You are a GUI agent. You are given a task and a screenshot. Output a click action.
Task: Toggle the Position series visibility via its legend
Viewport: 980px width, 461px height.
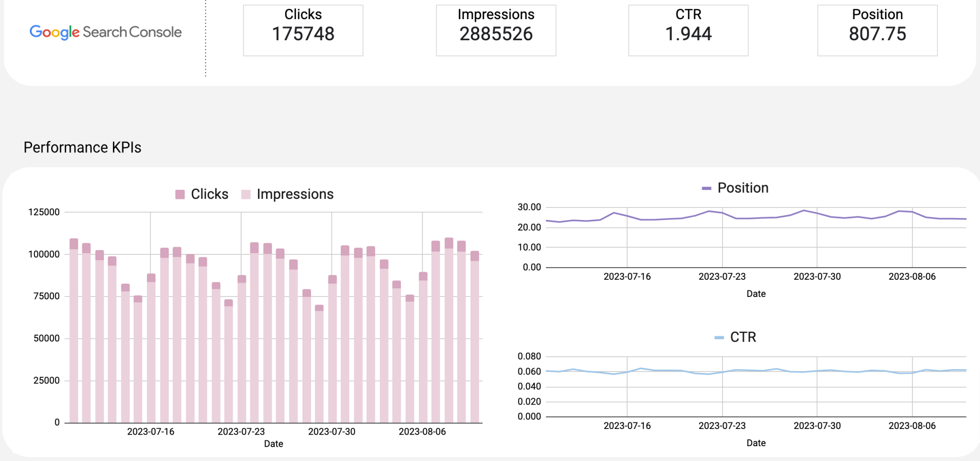742,187
